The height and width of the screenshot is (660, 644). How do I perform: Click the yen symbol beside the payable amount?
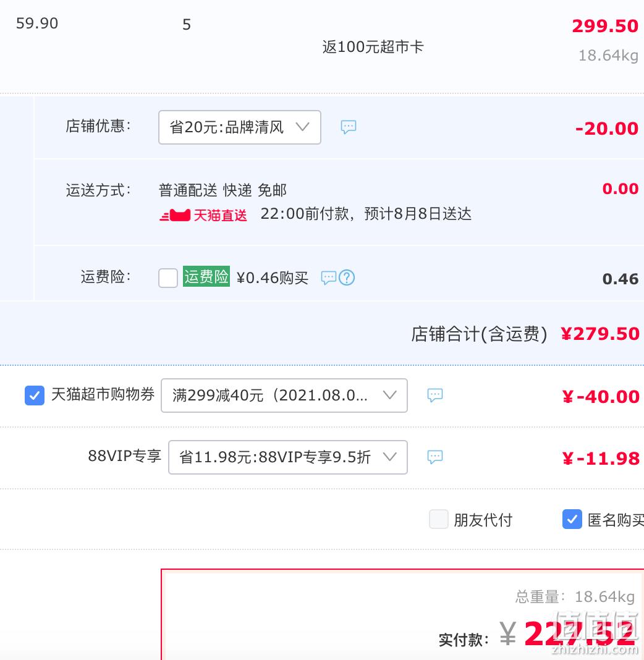pyautogui.click(x=507, y=634)
